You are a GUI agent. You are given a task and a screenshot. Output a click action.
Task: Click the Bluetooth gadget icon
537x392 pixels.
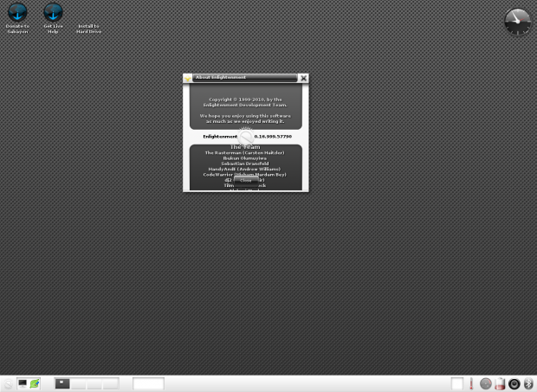[528, 384]
